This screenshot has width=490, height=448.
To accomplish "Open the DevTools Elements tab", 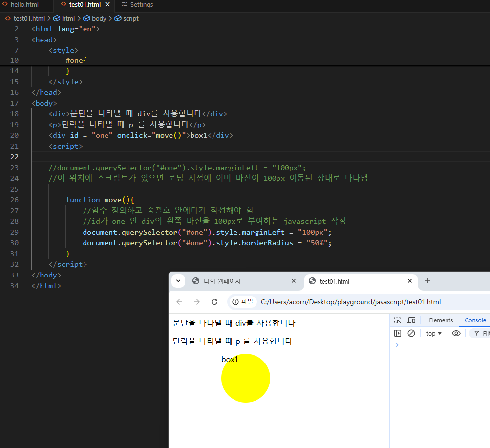I will pos(441,320).
